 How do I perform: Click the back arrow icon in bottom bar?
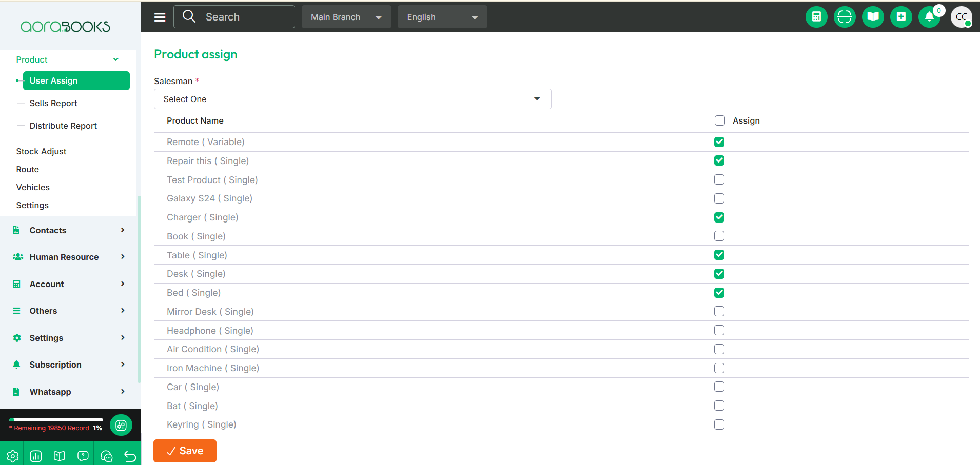pos(130,456)
